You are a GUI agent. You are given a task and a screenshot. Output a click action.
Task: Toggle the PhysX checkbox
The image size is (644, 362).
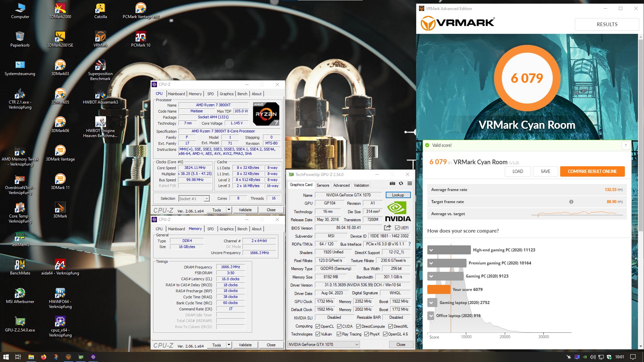(366, 334)
